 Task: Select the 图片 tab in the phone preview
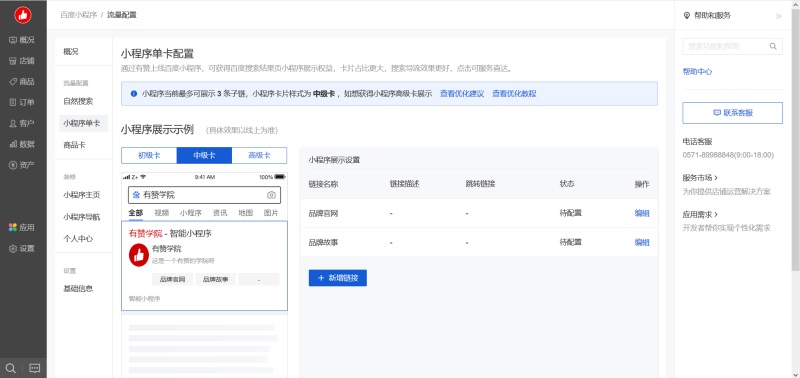coord(271,213)
